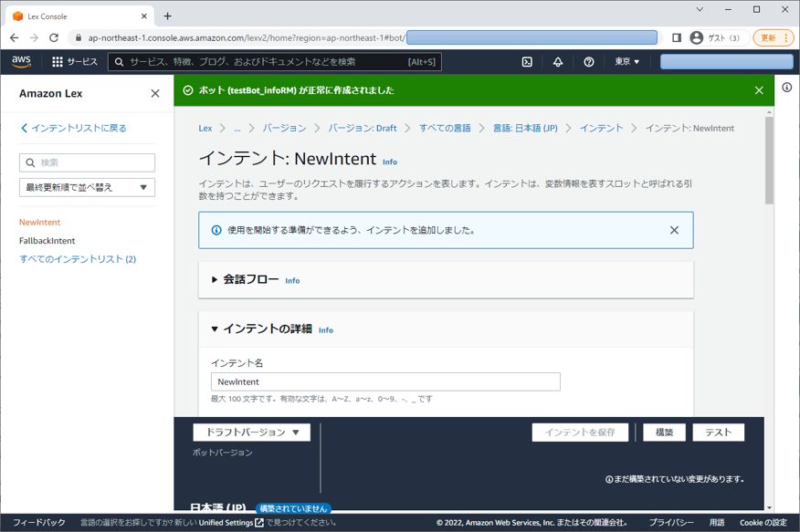Open the notifications bell icon
The width and height of the screenshot is (800, 532).
558,62
